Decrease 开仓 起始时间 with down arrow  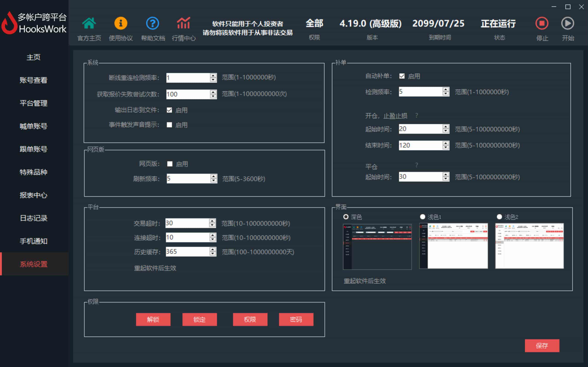446,131
